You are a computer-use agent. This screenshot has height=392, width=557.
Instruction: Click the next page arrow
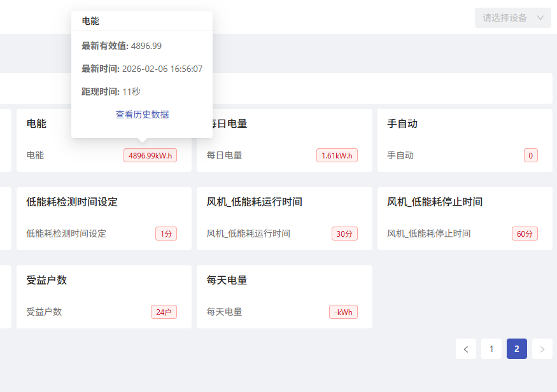coord(542,349)
